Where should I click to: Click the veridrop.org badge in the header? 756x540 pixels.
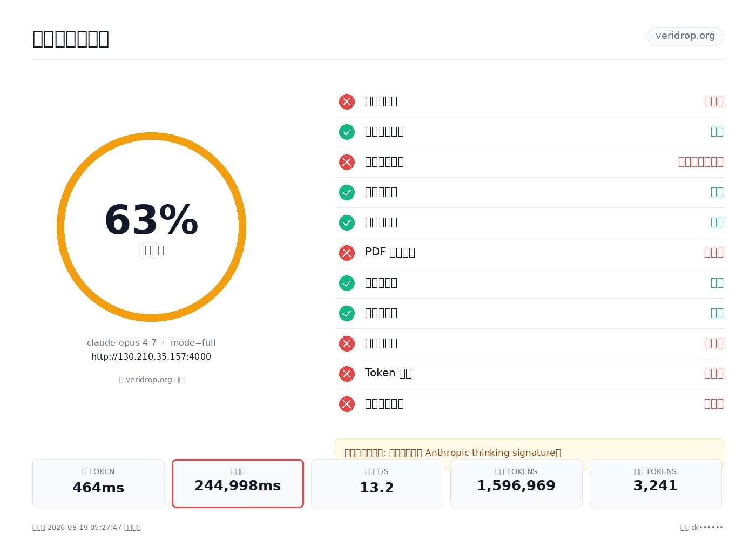[685, 36]
